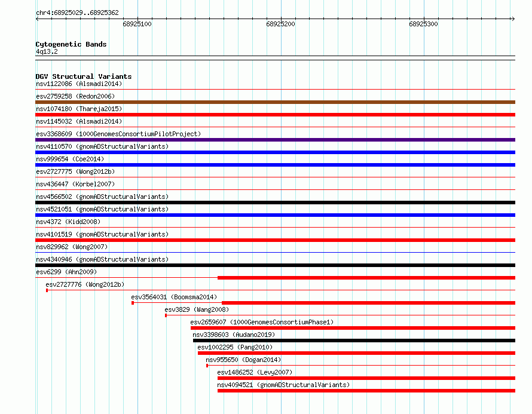The image size is (532, 414).
Task: Click ruler position 68925300
Action: coord(423,24)
